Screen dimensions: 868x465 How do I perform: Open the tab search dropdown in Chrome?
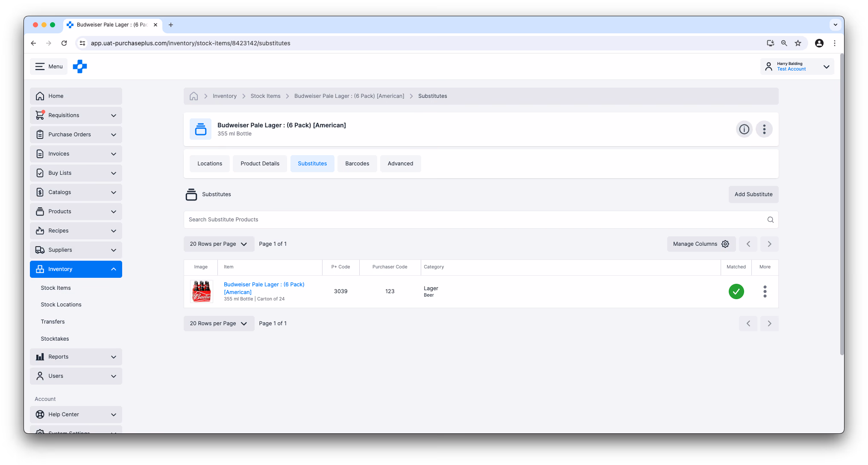tap(835, 25)
